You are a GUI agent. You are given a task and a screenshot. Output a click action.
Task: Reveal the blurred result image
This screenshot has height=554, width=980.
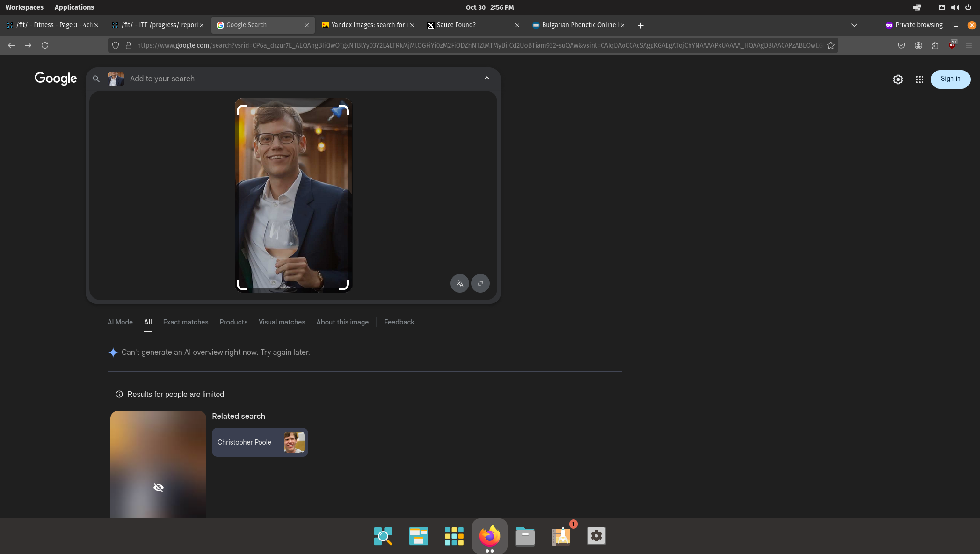coord(158,488)
